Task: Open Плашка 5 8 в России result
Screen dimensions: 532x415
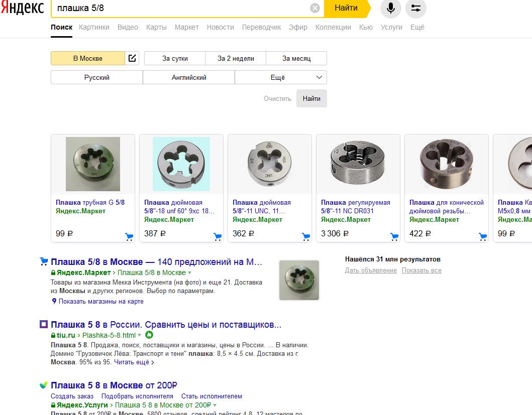Action: (x=166, y=325)
